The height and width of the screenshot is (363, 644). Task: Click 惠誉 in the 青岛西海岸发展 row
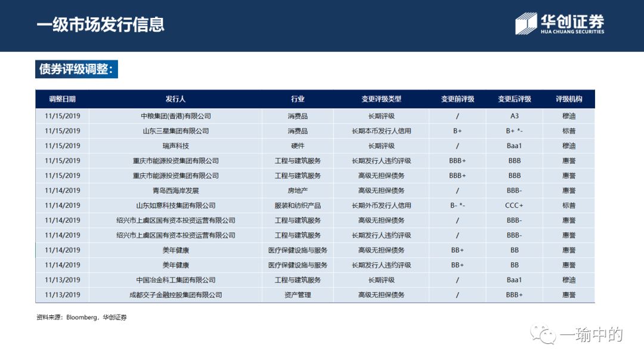[x=569, y=190]
